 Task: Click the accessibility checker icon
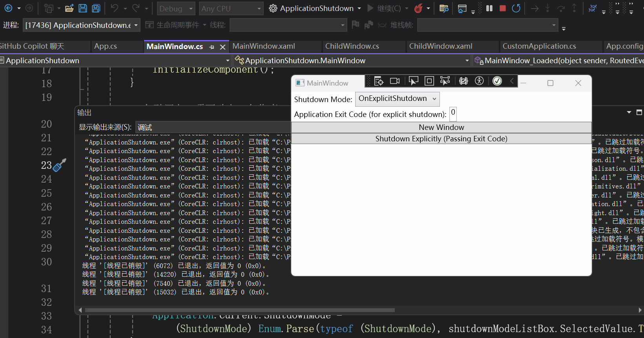479,81
